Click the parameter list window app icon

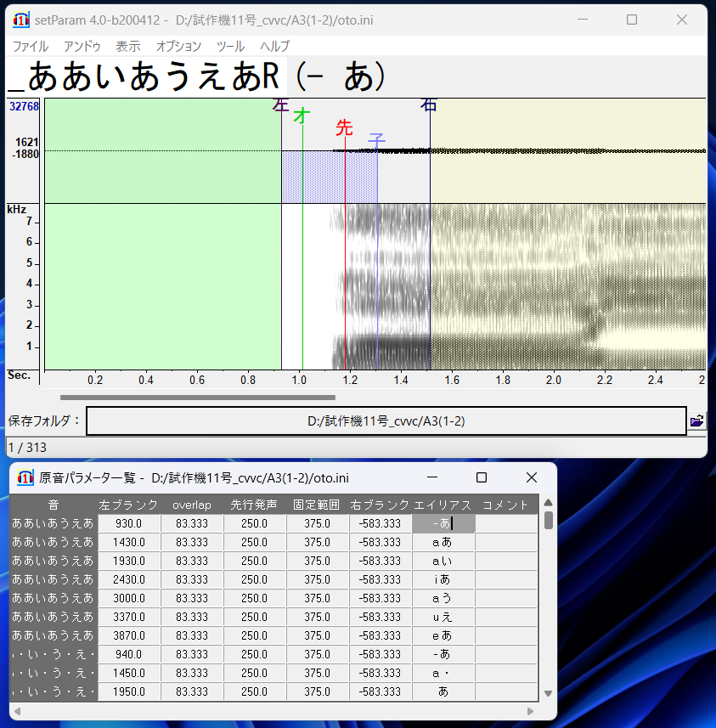(x=25, y=477)
